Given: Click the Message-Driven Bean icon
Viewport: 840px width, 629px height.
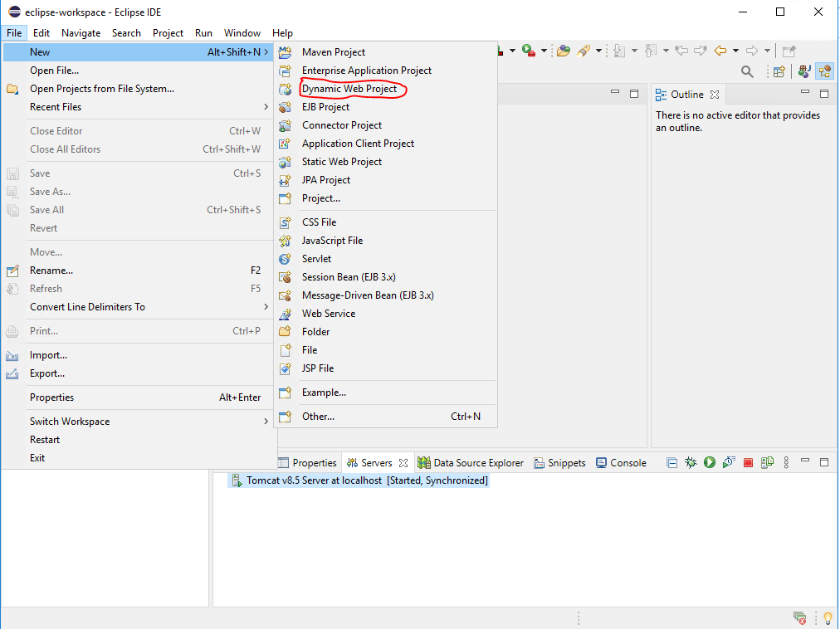Looking at the screenshot, I should [285, 295].
